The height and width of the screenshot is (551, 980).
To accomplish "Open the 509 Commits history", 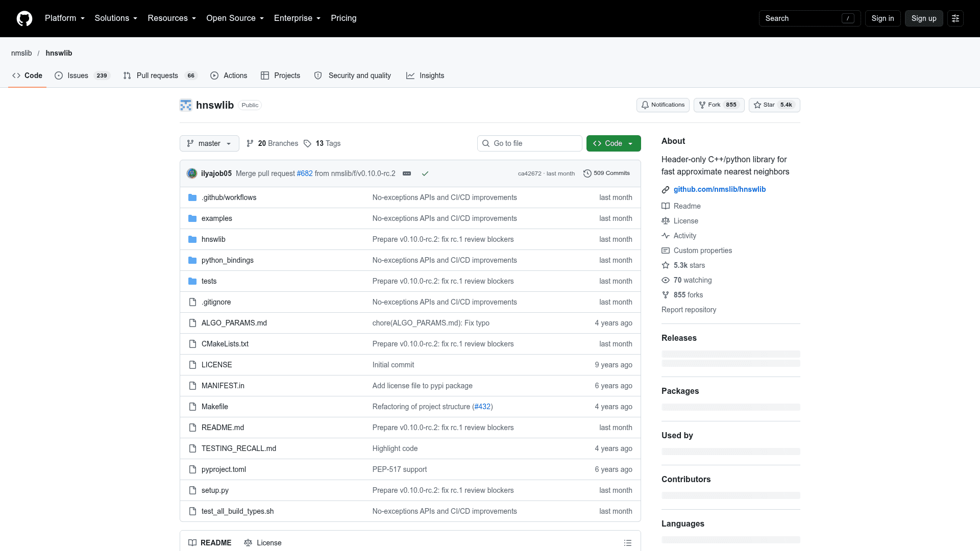I will pos(606,173).
